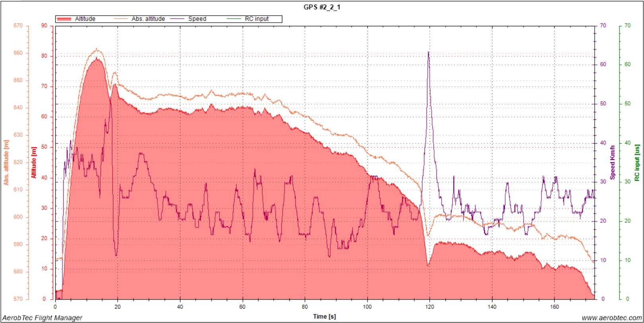Screen dimensions: 644x323
Task: Click the 60 tick on purple Speed axis
Action: point(603,64)
